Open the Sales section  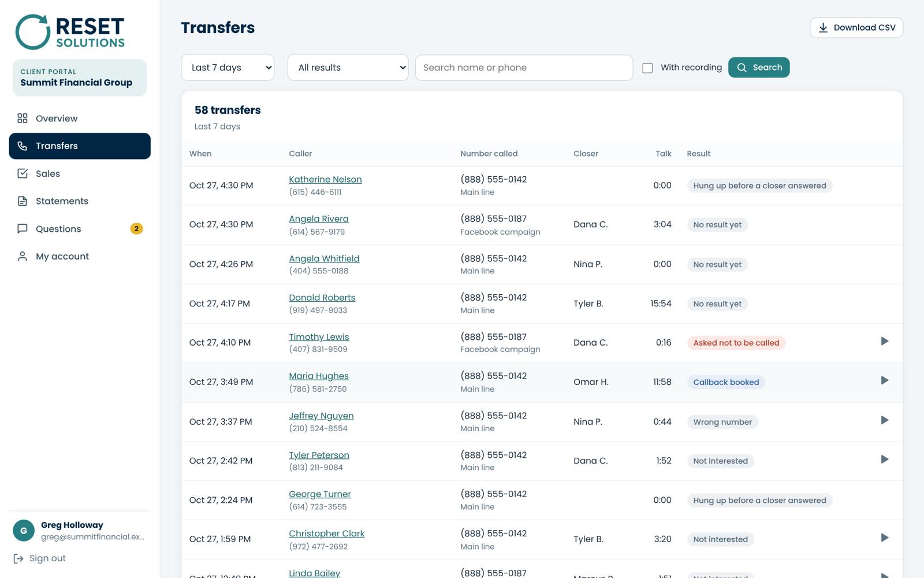point(80,173)
